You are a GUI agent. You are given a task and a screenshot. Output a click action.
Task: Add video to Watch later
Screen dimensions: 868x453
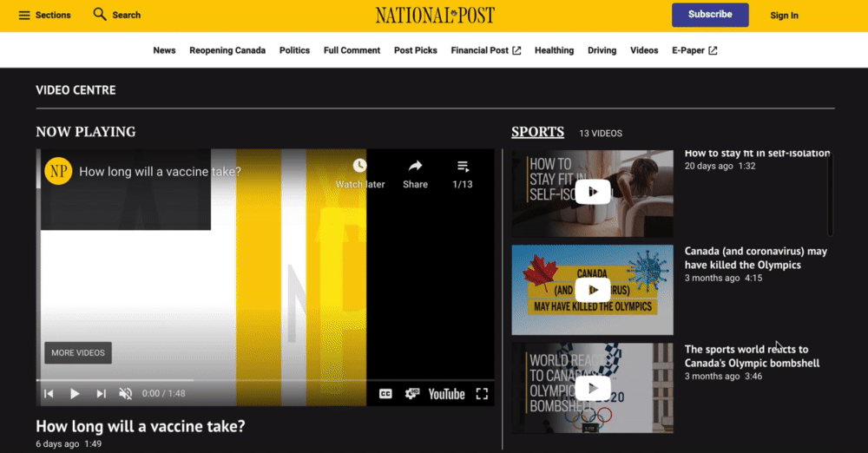pyautogui.click(x=360, y=174)
